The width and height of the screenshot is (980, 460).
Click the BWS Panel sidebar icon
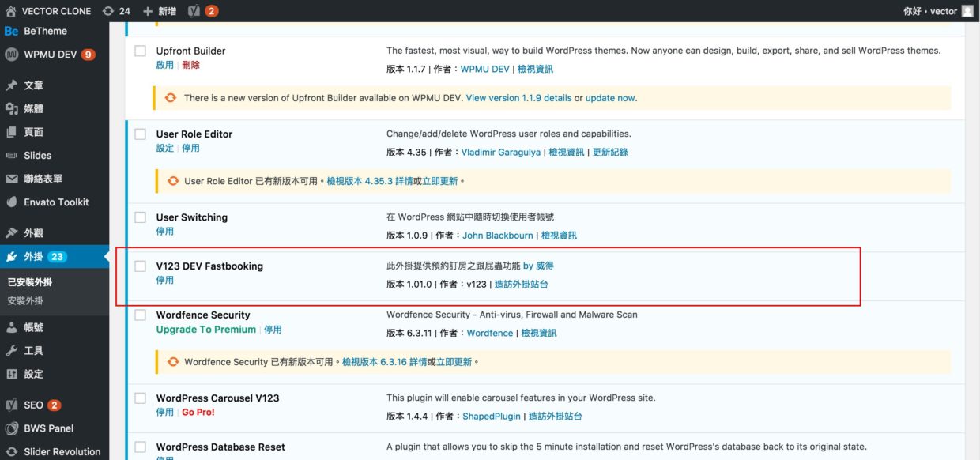click(x=11, y=428)
